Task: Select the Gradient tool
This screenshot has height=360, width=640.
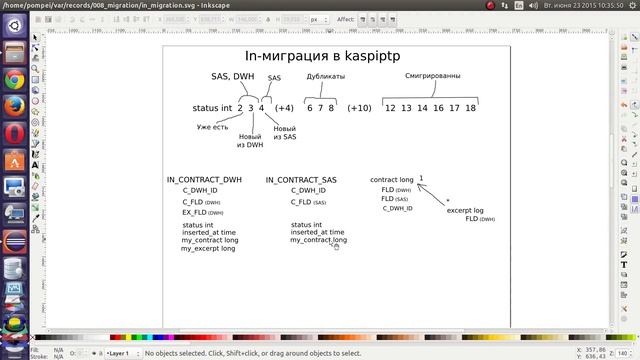Action: click(35, 207)
